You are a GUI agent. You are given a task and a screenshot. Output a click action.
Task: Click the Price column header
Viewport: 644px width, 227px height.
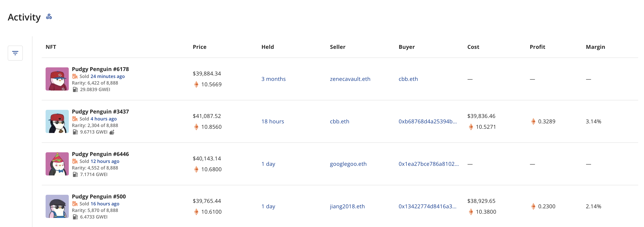click(200, 47)
